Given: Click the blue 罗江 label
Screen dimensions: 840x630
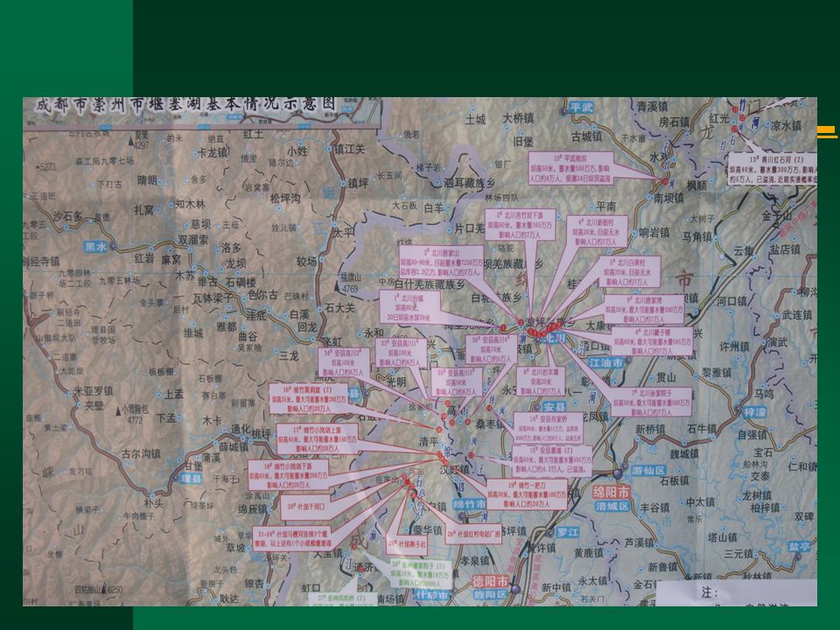Looking at the screenshot, I should point(568,532).
